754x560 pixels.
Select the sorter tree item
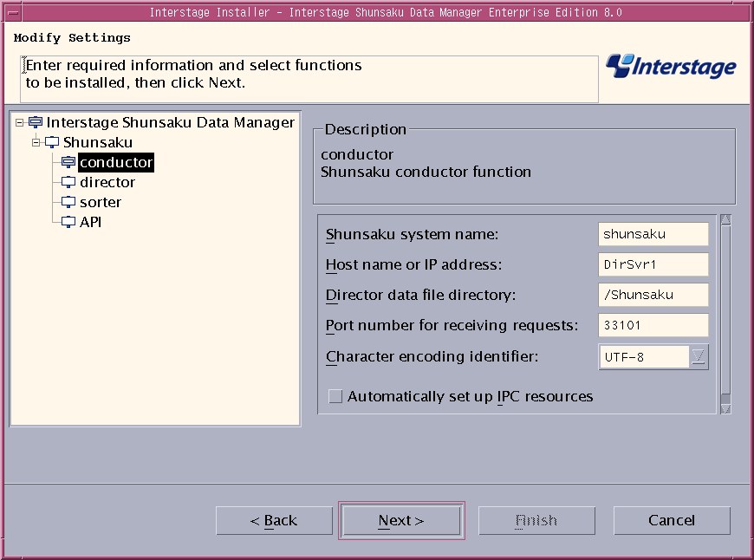[101, 202]
